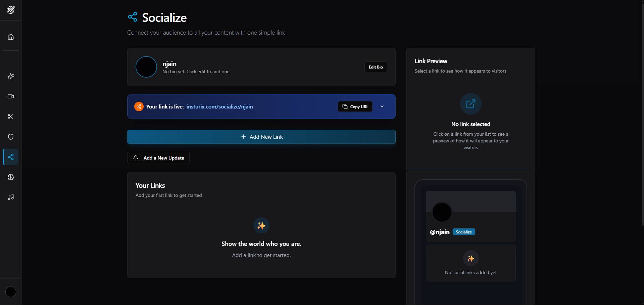Click the Add New Link button
Image resolution: width=644 pixels, height=305 pixels.
pos(261,137)
